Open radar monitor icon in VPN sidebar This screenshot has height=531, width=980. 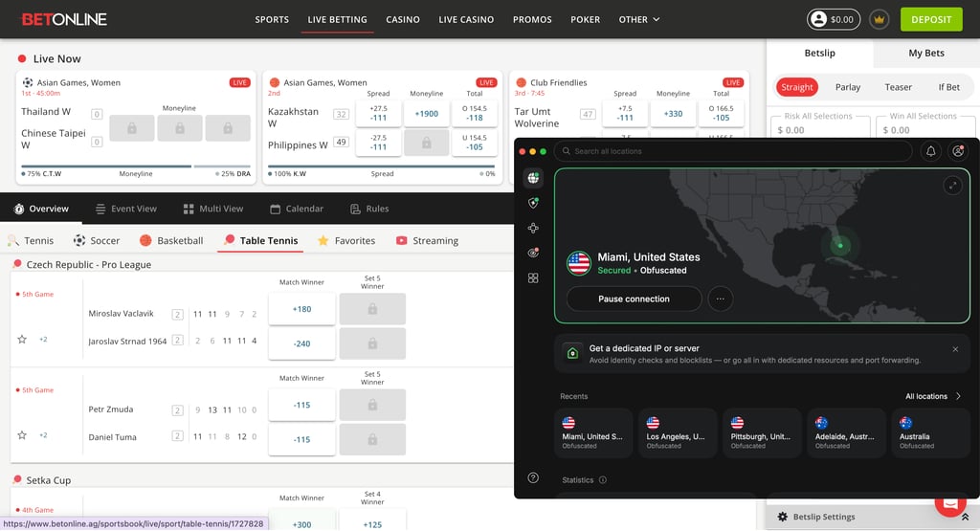coord(533,253)
